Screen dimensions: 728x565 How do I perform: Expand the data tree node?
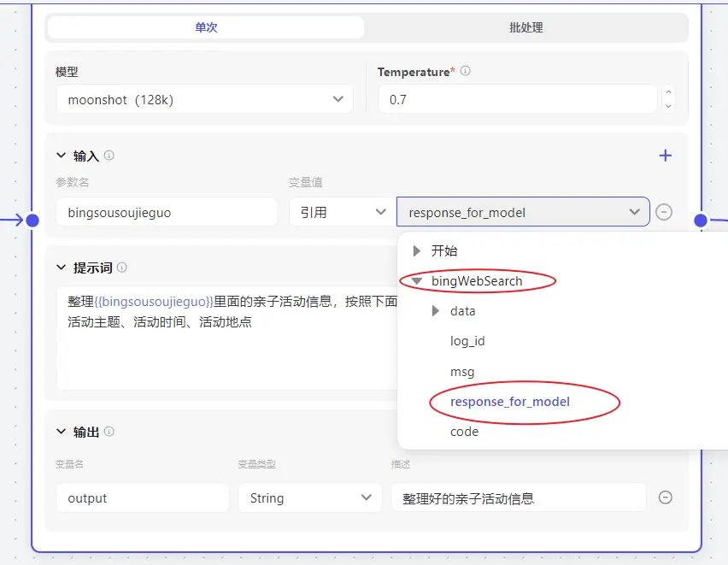pyautogui.click(x=435, y=311)
